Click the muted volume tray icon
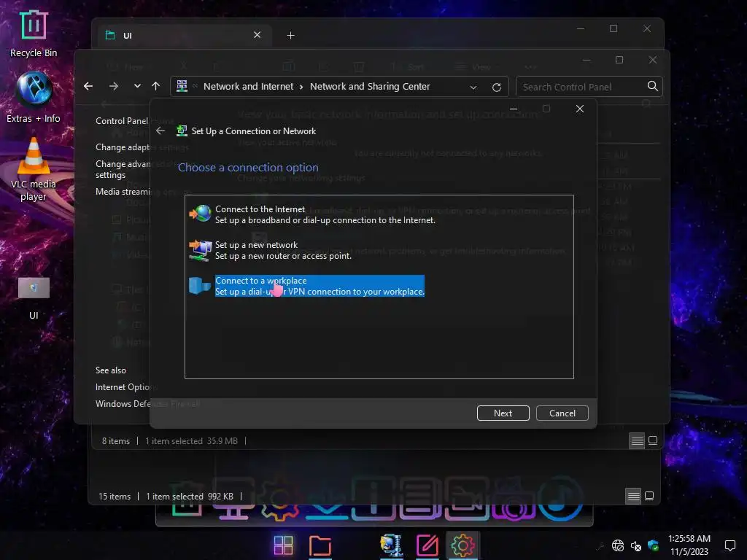747x560 pixels. tap(635, 545)
